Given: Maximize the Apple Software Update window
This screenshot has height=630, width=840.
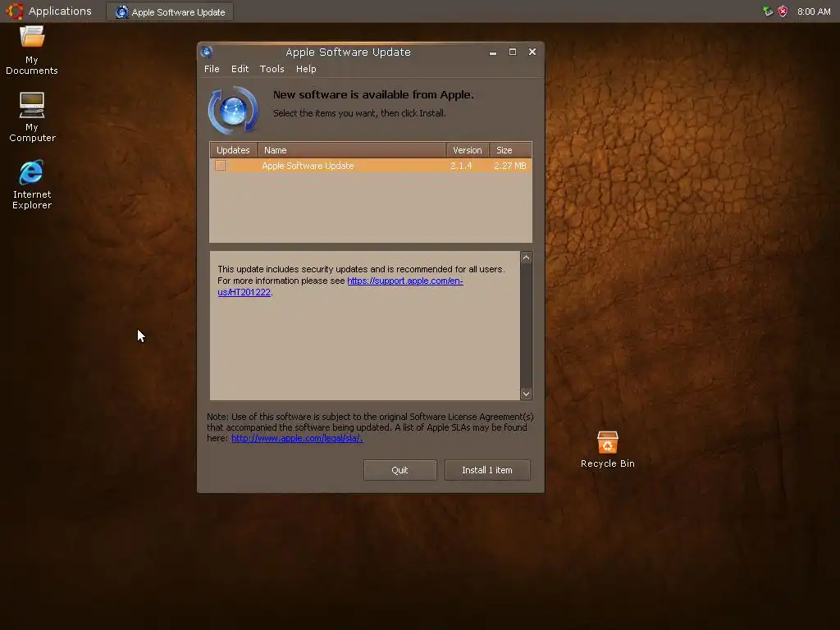Looking at the screenshot, I should (x=513, y=52).
